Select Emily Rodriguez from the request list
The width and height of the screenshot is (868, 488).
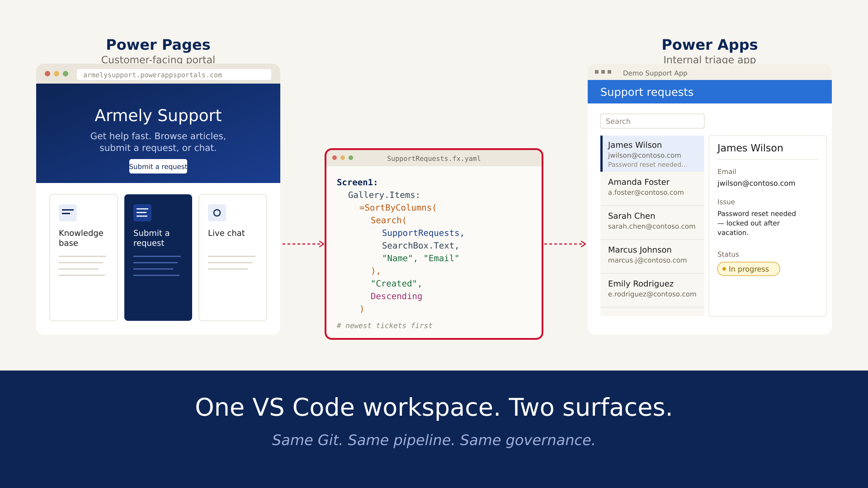(652, 288)
